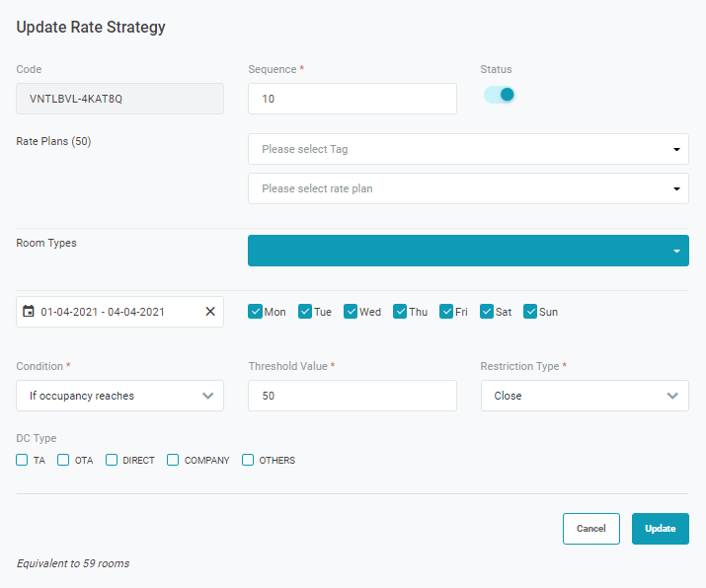Focus the Sequence input field
The width and height of the screenshot is (706, 588).
(352, 99)
